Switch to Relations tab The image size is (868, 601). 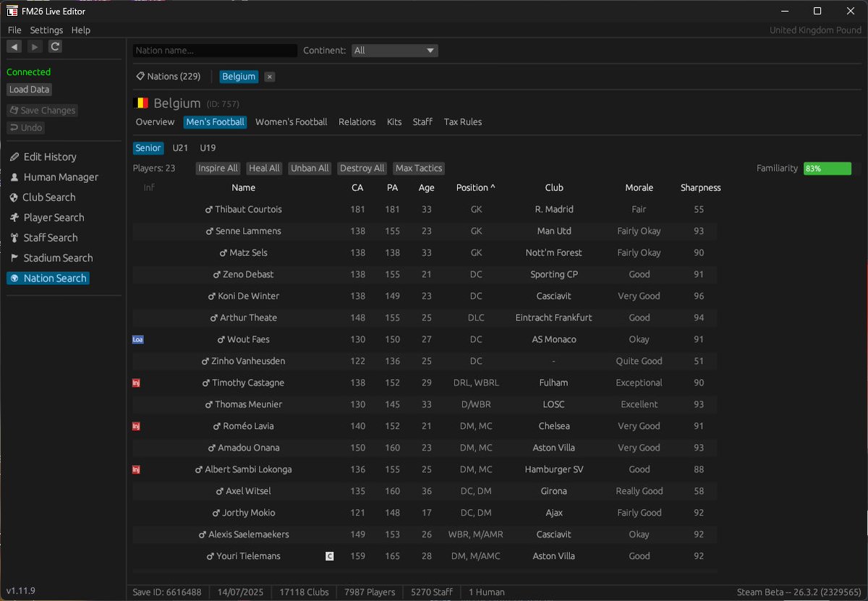pyautogui.click(x=357, y=122)
